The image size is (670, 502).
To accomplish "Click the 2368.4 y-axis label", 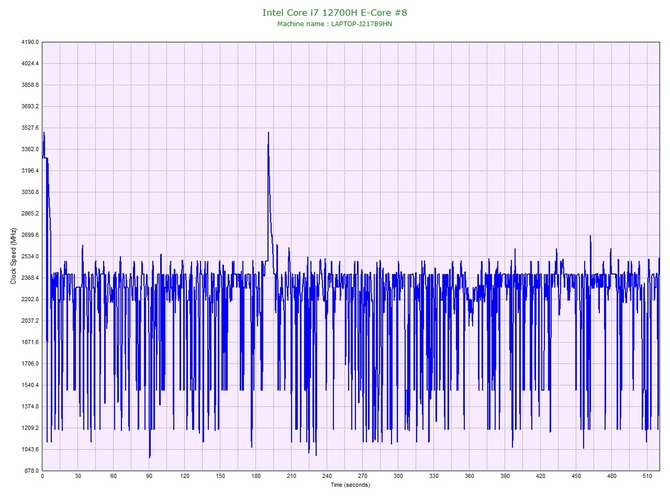I will point(30,278).
